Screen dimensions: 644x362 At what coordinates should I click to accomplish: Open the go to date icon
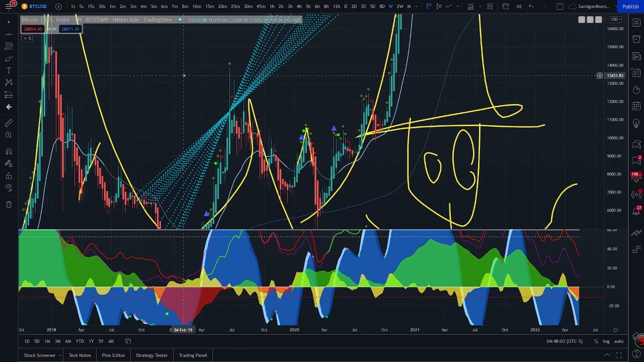point(128,341)
